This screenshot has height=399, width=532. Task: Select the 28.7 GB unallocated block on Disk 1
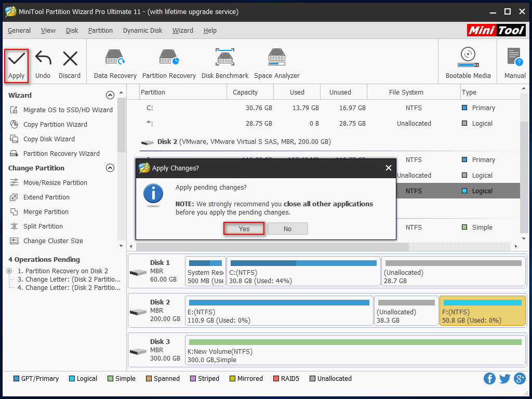click(453, 271)
